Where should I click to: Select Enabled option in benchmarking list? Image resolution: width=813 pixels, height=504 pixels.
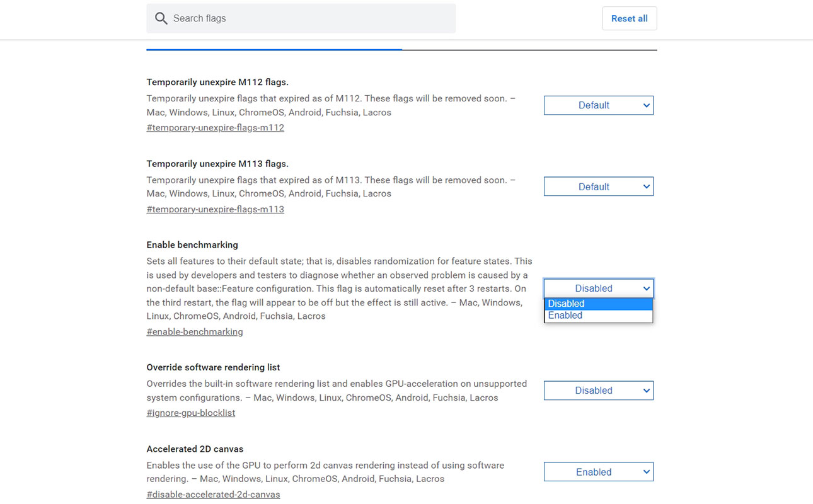coord(599,316)
